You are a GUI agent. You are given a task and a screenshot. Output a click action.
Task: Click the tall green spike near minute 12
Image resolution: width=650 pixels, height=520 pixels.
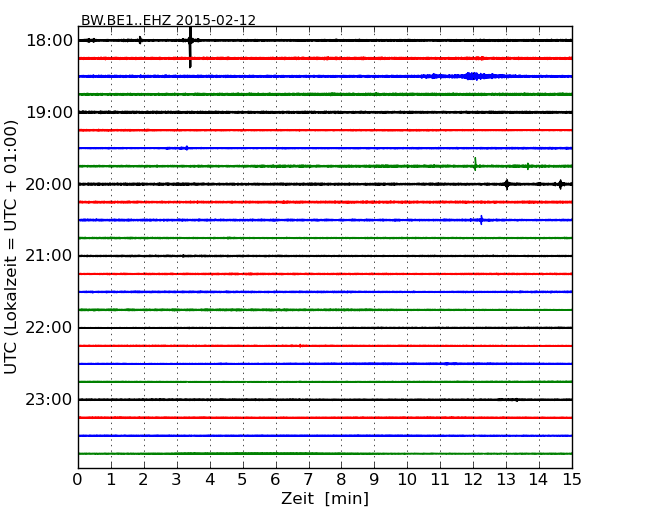coord(475,164)
